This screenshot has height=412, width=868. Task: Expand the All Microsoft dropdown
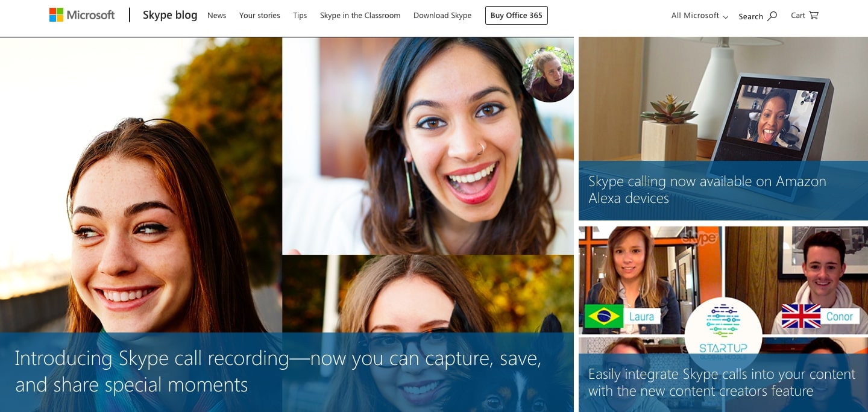[x=700, y=16]
